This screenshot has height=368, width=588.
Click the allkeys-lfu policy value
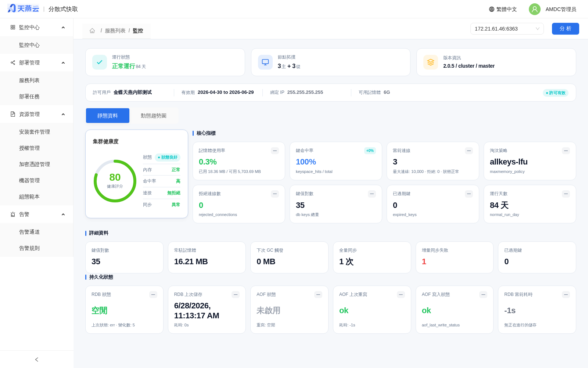509,162
